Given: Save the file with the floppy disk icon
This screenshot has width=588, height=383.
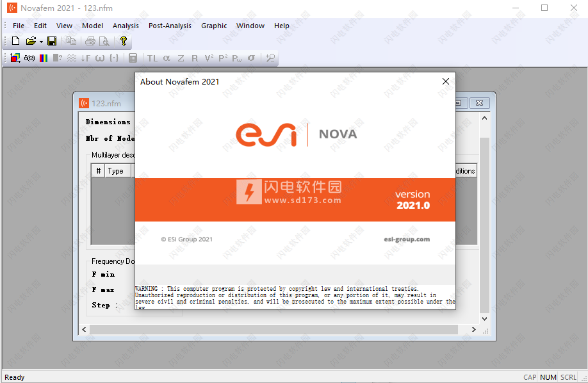Looking at the screenshot, I should point(52,41).
